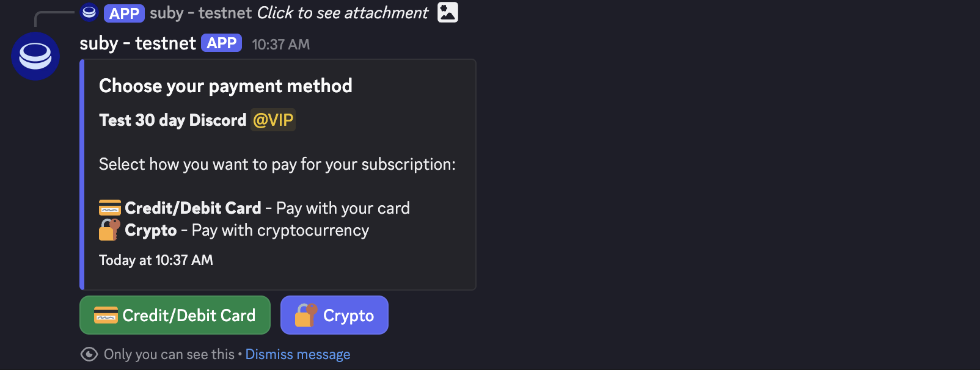Viewport: 980px width, 370px height.
Task: Open the @VIP role mention
Action: coord(273,120)
